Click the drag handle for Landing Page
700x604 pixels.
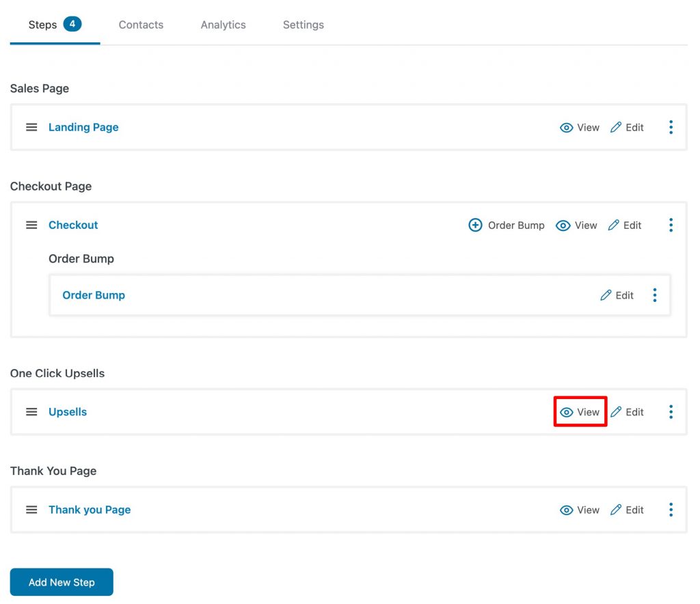coord(31,128)
